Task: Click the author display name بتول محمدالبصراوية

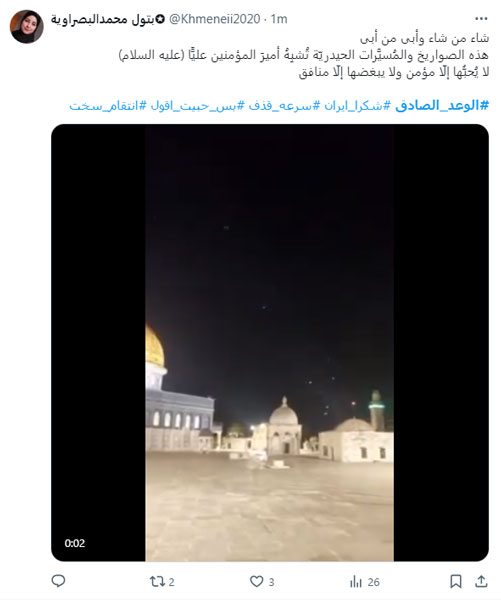Action: click(x=103, y=19)
